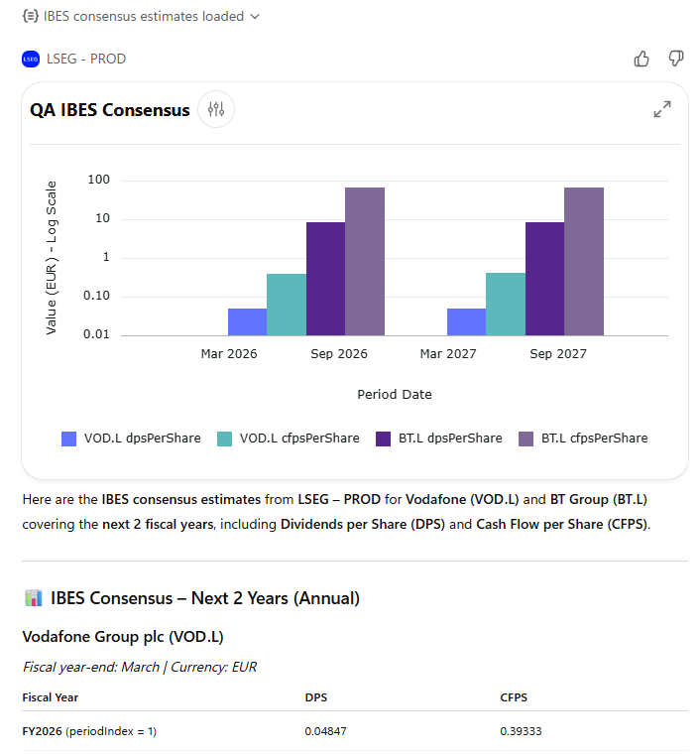Open chart settings sliders icon
The height and width of the screenshot is (754, 700).
(216, 109)
